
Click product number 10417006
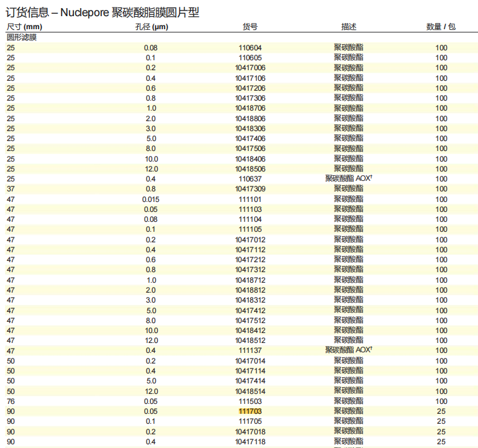point(250,68)
